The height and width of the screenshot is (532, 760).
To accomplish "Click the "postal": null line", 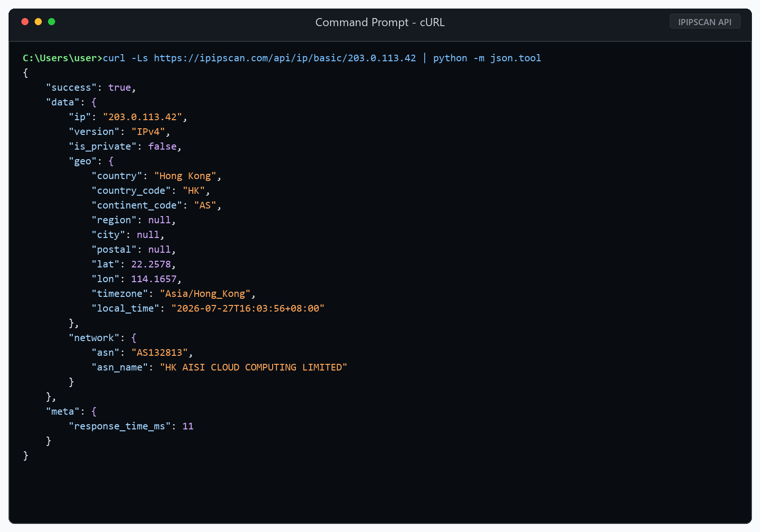I will [x=134, y=249].
